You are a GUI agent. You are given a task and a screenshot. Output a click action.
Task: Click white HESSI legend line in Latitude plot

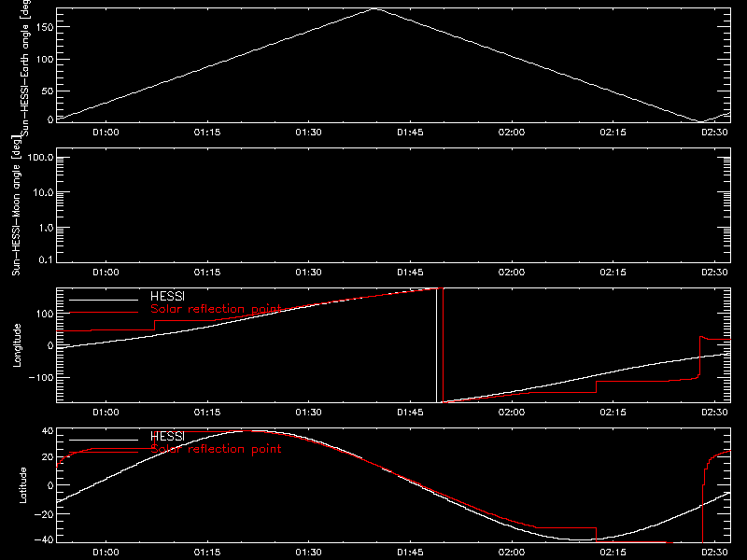pyautogui.click(x=104, y=440)
